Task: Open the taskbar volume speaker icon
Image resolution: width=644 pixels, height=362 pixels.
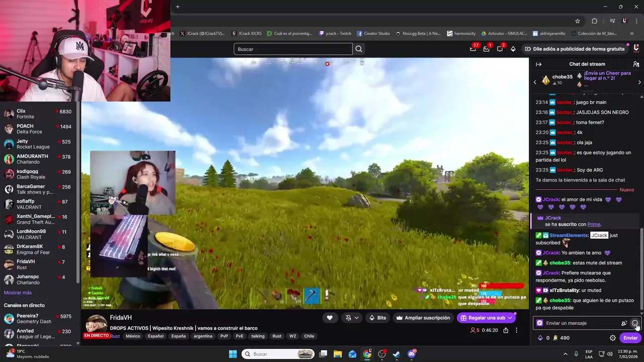Action: click(x=609, y=354)
